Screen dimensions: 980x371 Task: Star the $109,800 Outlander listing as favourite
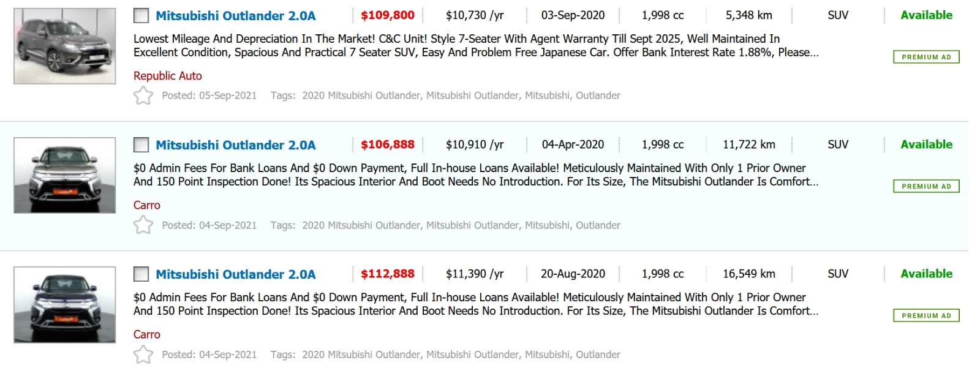pos(143,96)
